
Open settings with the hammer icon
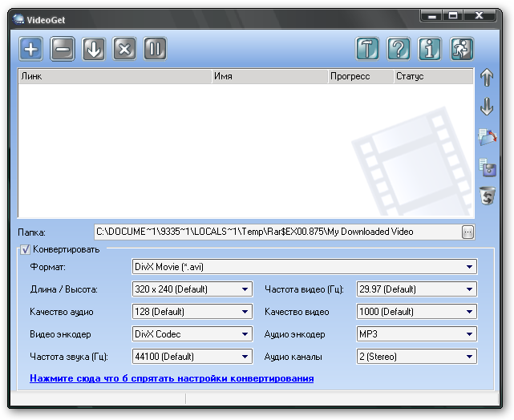click(x=367, y=49)
